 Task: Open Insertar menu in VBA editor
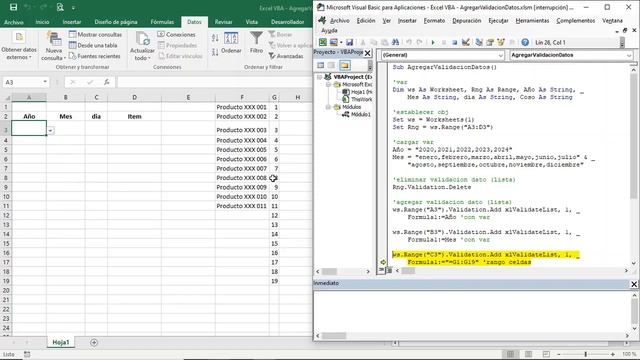tap(407, 20)
